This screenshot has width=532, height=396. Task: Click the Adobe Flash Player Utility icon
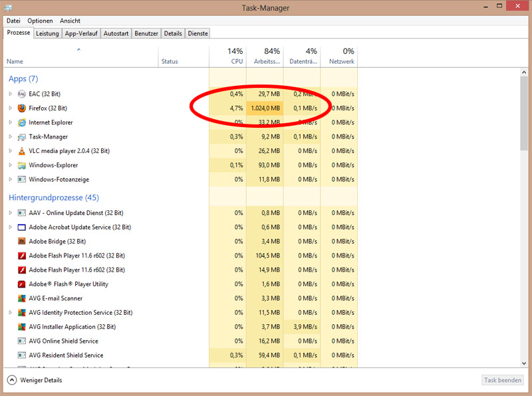[22, 284]
